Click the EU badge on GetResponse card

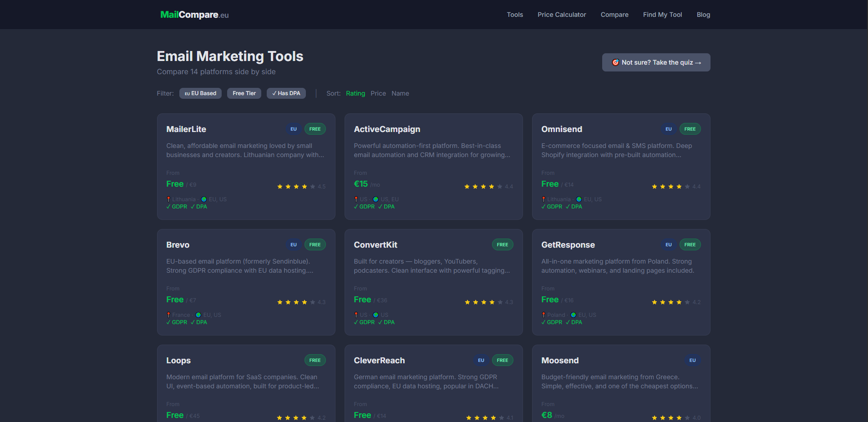click(x=669, y=245)
